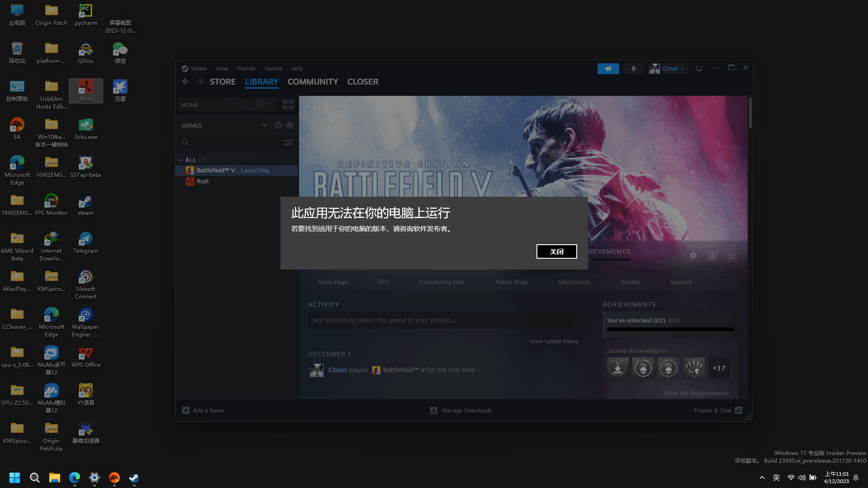Image resolution: width=868 pixels, height=488 pixels.
Task: Open File Explorer from taskbar
Action: tap(54, 478)
